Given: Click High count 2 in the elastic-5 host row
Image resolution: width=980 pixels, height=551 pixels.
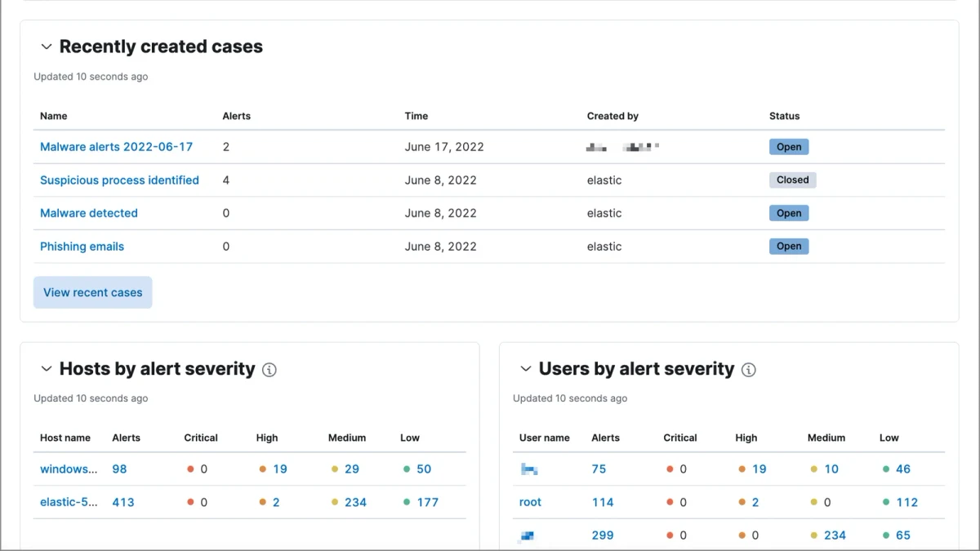Looking at the screenshot, I should (x=276, y=503).
